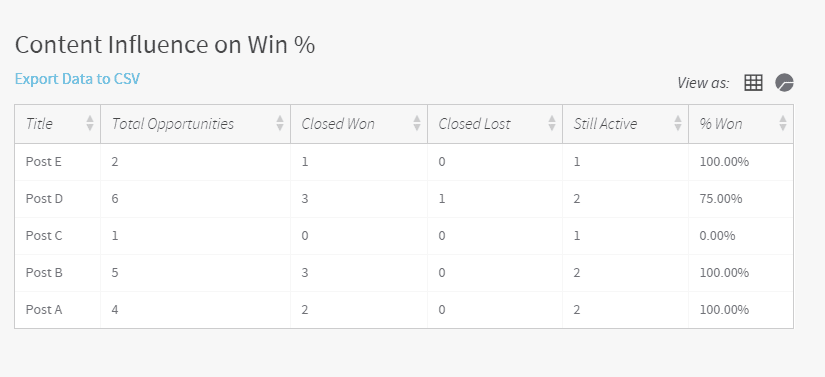825x377 pixels.
Task: Click the 75.00% value for Post D
Action: [x=721, y=199]
